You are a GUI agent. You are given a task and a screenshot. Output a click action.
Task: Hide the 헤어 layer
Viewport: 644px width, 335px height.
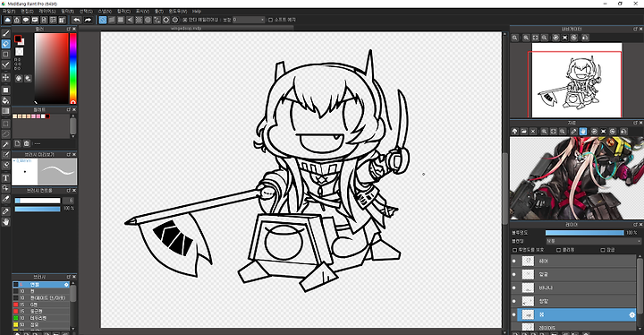click(x=513, y=261)
